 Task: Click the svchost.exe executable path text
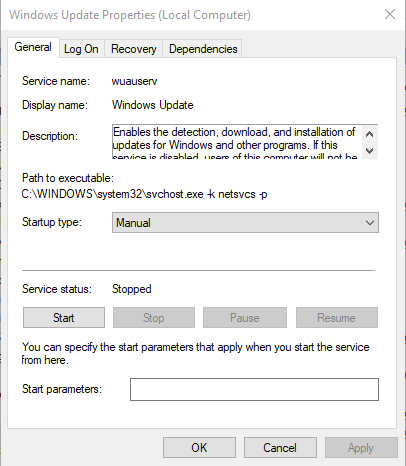pyautogui.click(x=144, y=194)
